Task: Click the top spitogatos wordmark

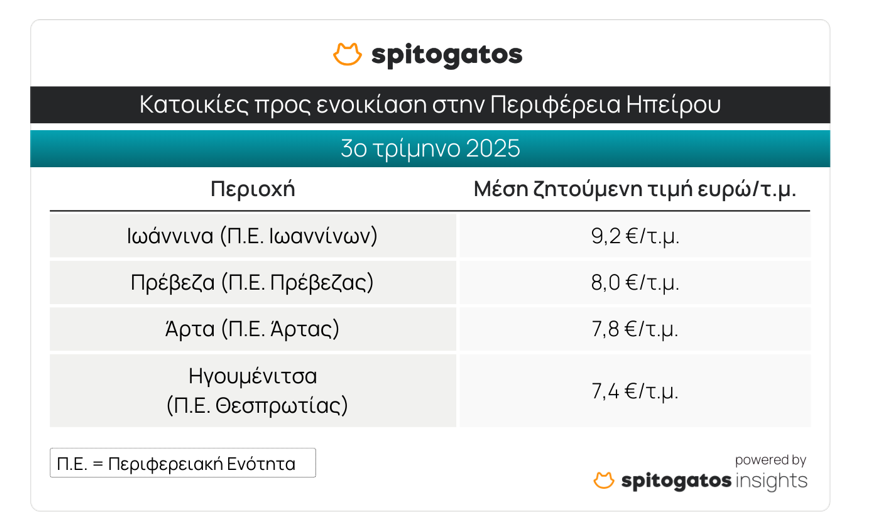Action: (446, 55)
